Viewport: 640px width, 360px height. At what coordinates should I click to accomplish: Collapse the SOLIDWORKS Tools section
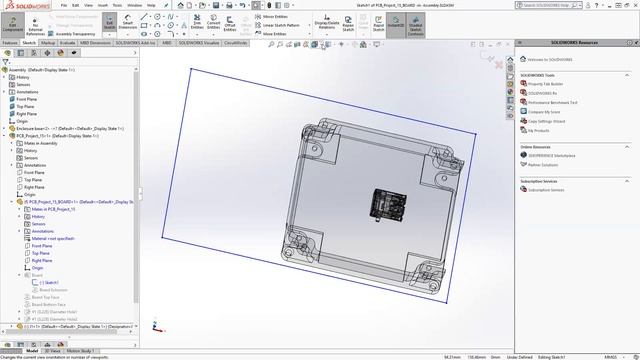pyautogui.click(x=627, y=75)
